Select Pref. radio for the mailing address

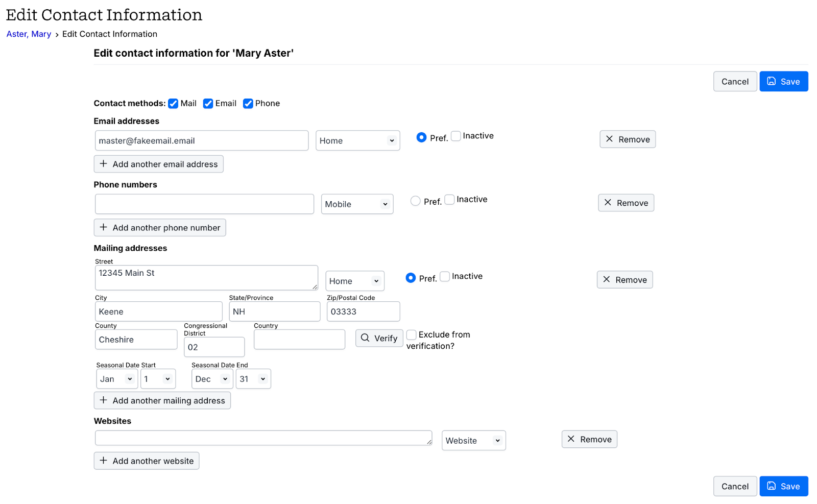click(x=411, y=278)
